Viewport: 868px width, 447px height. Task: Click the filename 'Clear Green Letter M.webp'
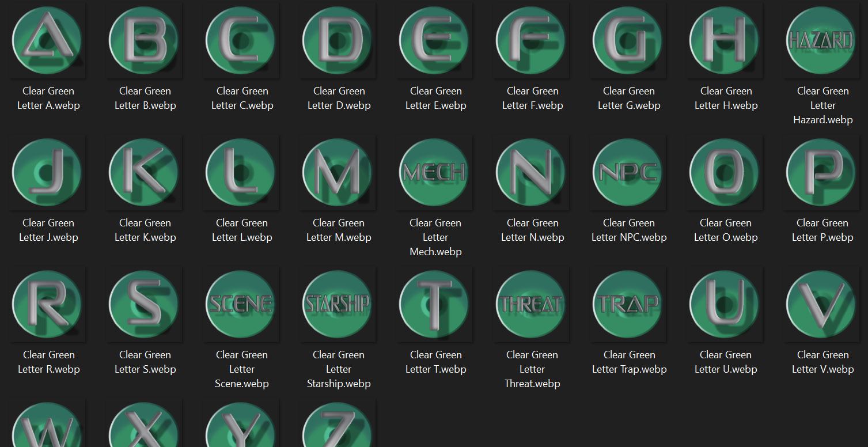[339, 230]
